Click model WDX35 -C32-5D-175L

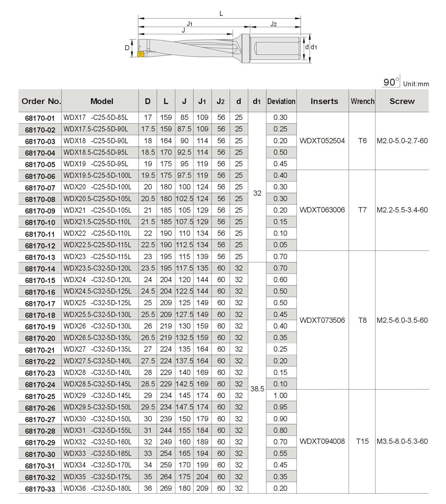97,477
